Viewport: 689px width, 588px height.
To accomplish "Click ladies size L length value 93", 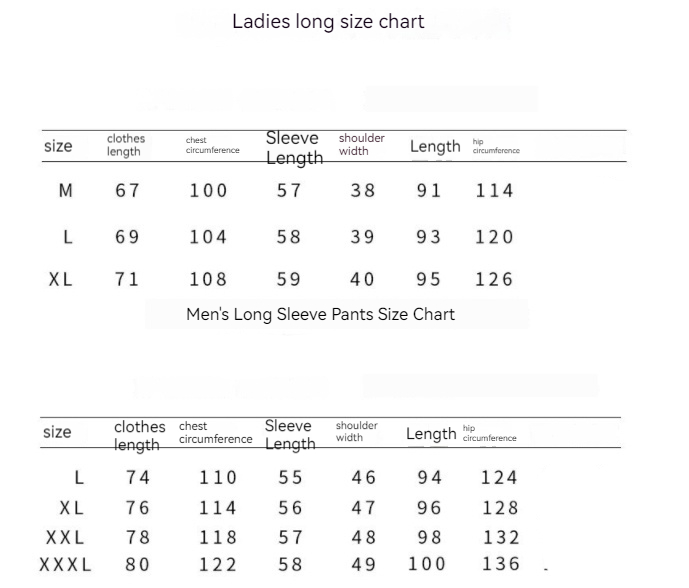I will pos(429,237).
